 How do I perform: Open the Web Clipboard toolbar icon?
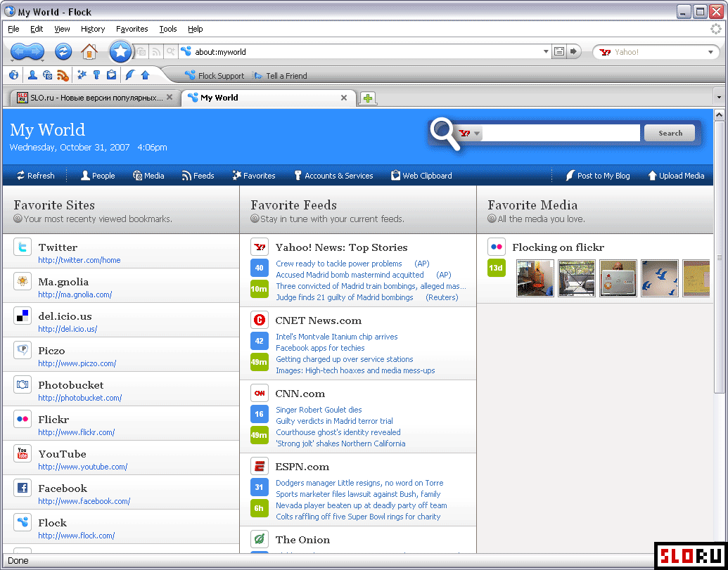pyautogui.click(x=111, y=75)
